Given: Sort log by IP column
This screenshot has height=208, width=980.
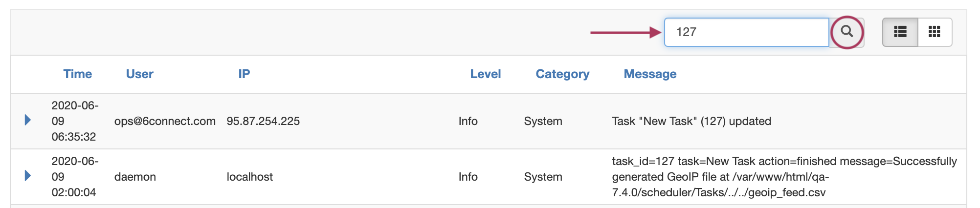Looking at the screenshot, I should [x=244, y=74].
